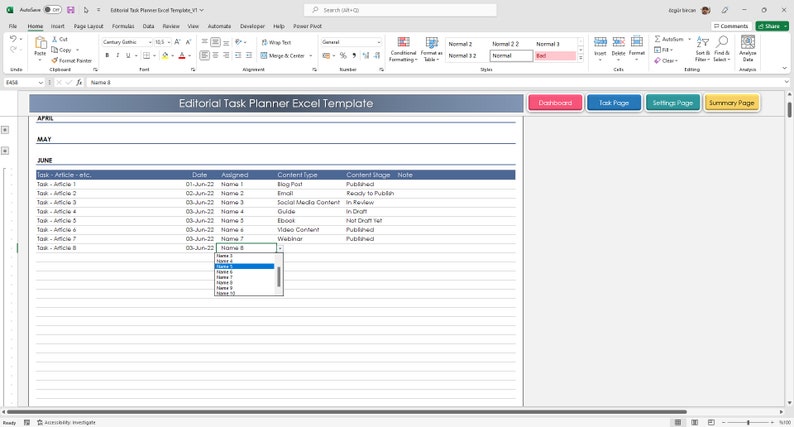This screenshot has width=794, height=427.
Task: Apply bold formatting with the B icon
Action: pos(107,56)
